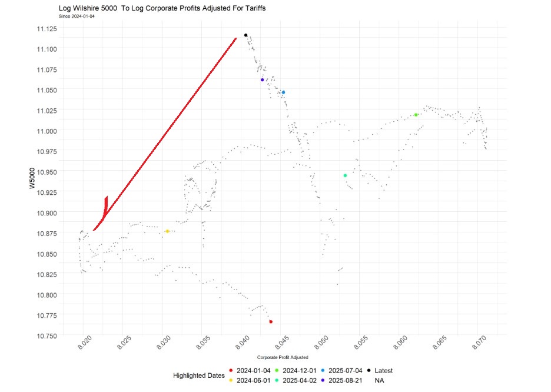
Task: Click the blue legend dot for 2025-07-04
Action: point(323,371)
